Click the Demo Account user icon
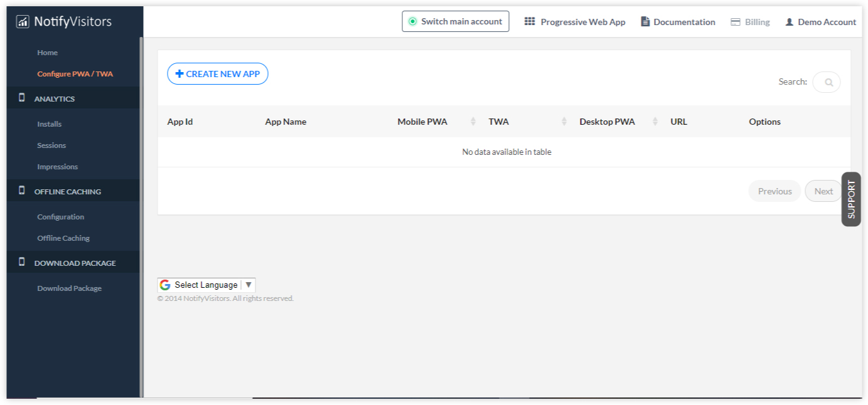 point(790,22)
